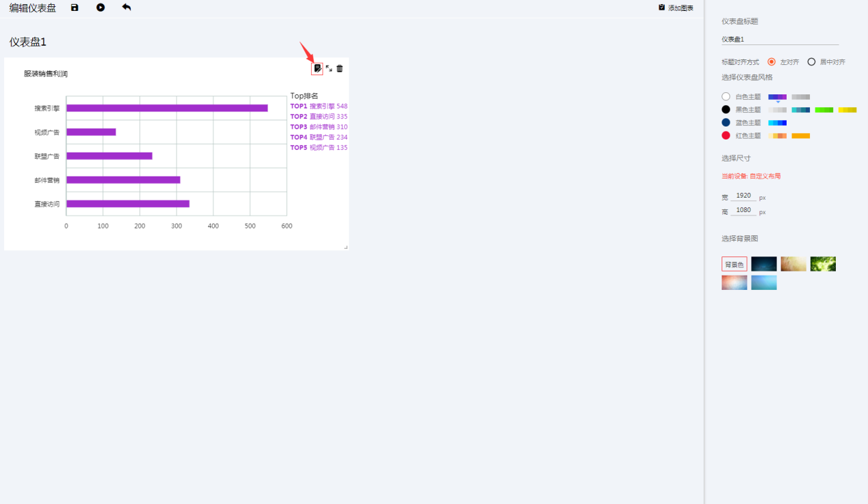The image size is (868, 504).
Task: Click the preview play icon
Action: point(101,8)
